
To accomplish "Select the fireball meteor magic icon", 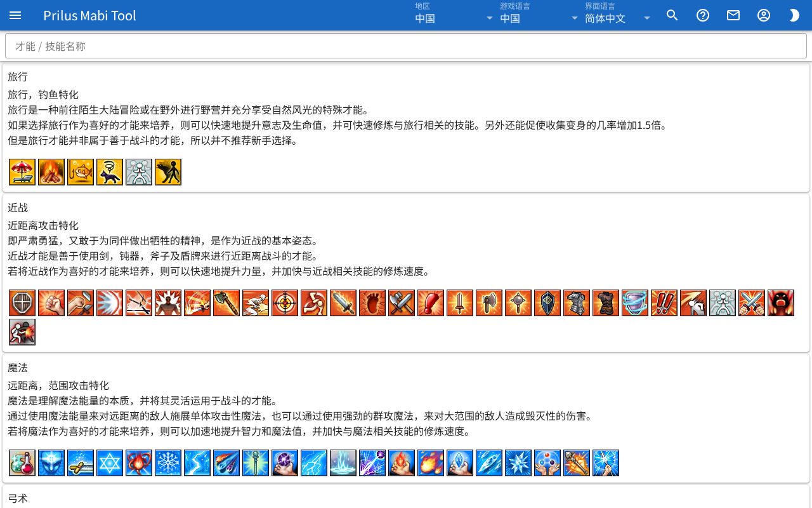I will click(431, 463).
